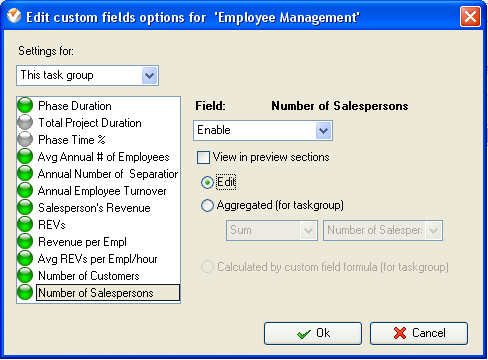Close the dialog with the red X
The image size is (488, 360).
470,16
